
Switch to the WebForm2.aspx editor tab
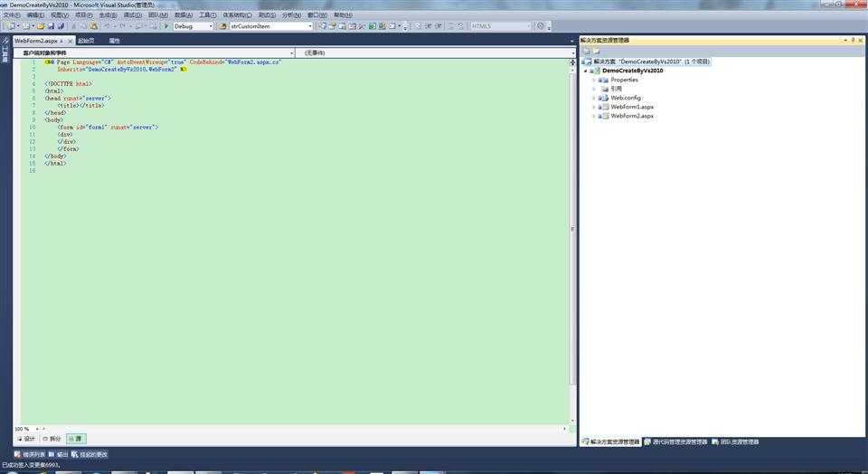(36, 41)
